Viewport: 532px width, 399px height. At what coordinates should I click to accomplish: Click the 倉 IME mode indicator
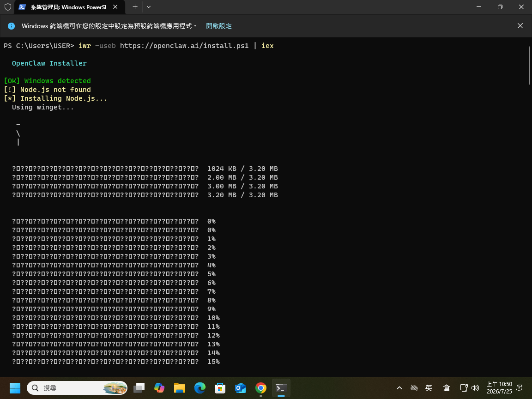click(x=447, y=388)
